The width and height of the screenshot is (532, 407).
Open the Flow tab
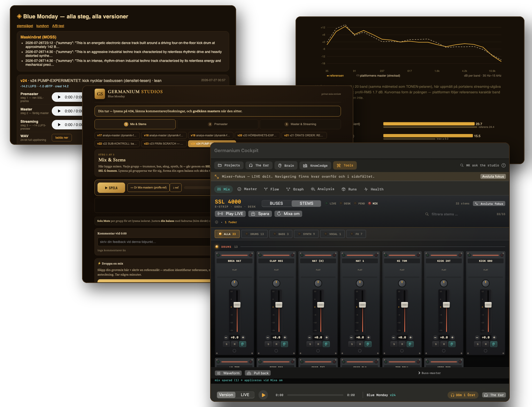coord(271,189)
